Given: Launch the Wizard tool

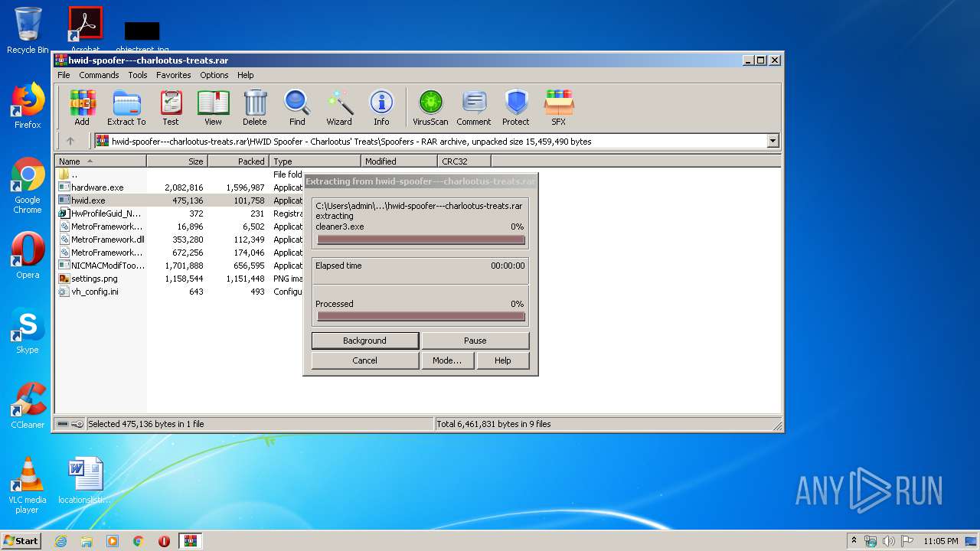Looking at the screenshot, I should (x=339, y=107).
